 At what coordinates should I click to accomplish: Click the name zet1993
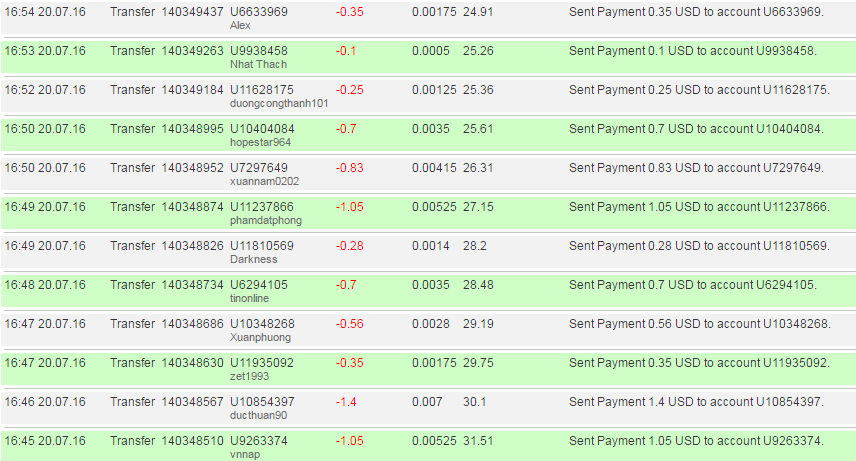[x=249, y=376]
